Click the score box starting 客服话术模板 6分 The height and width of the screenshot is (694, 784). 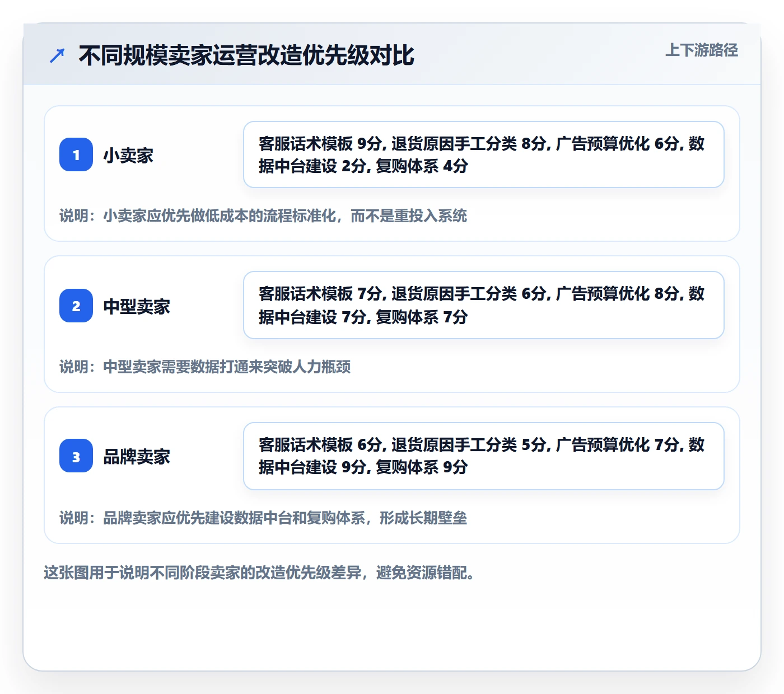pyautogui.click(x=484, y=456)
